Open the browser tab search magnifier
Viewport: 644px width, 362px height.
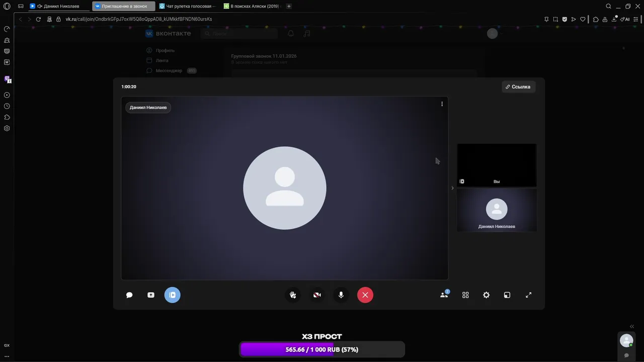608,6
